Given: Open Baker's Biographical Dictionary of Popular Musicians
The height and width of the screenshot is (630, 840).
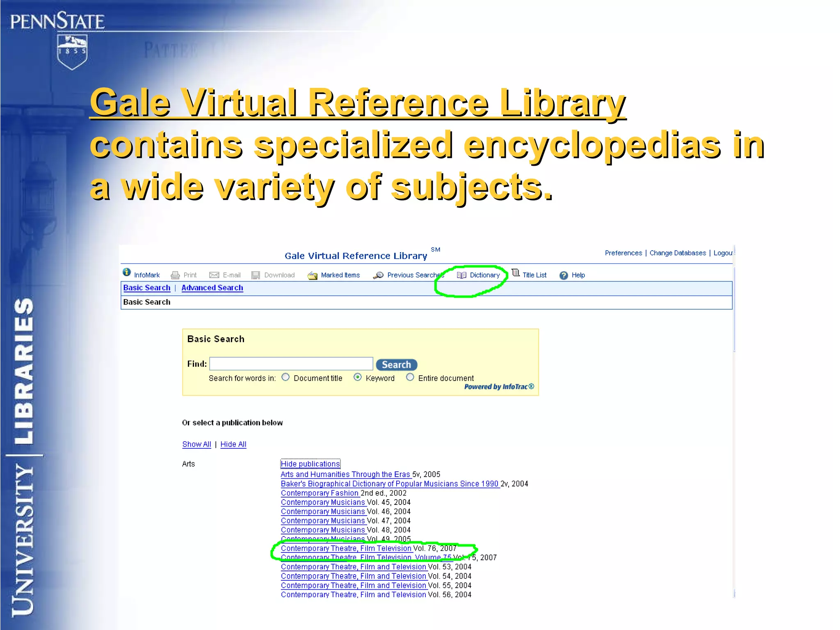Looking at the screenshot, I should coord(390,484).
